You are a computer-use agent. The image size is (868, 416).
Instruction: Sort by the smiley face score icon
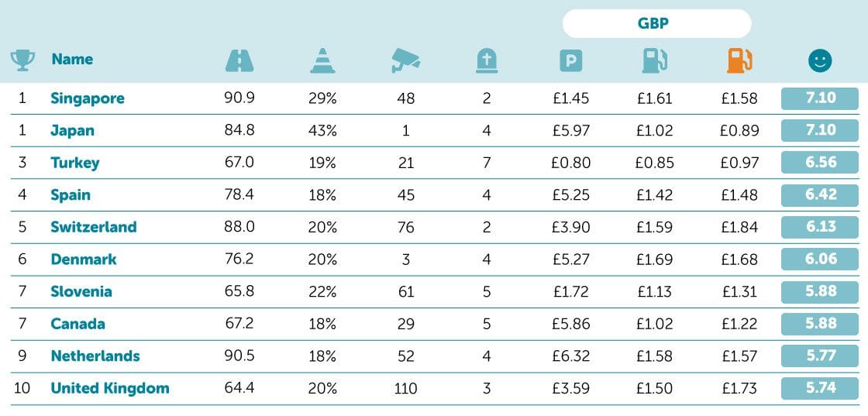pos(819,60)
